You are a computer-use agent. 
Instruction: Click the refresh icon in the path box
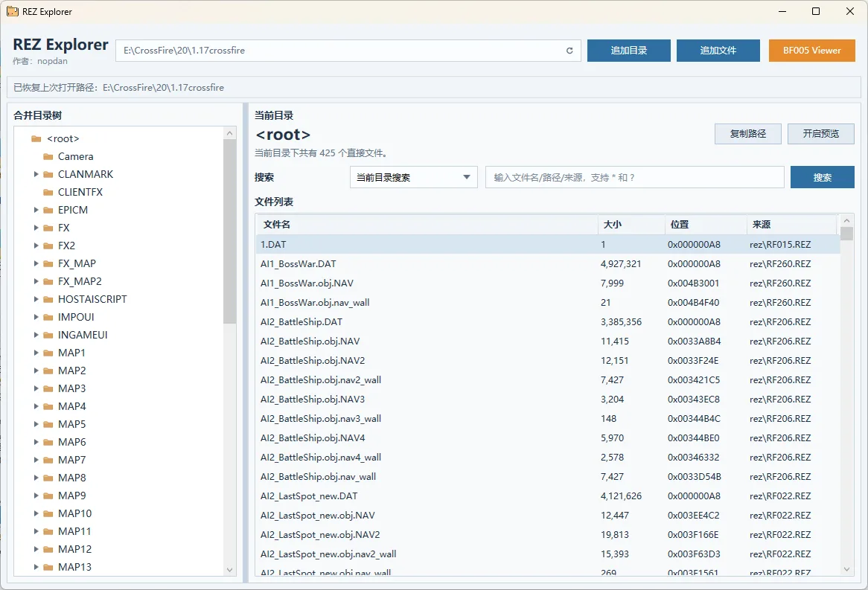[x=569, y=51]
